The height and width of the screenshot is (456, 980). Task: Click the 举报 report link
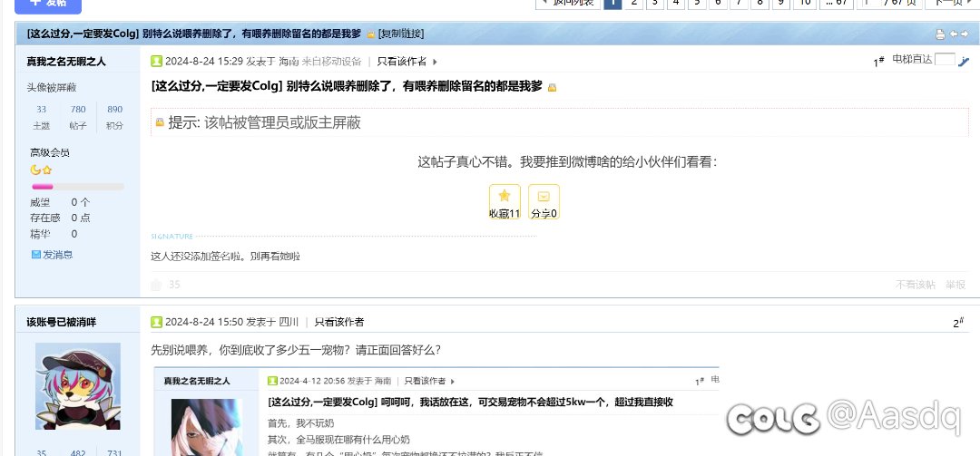click(x=955, y=285)
